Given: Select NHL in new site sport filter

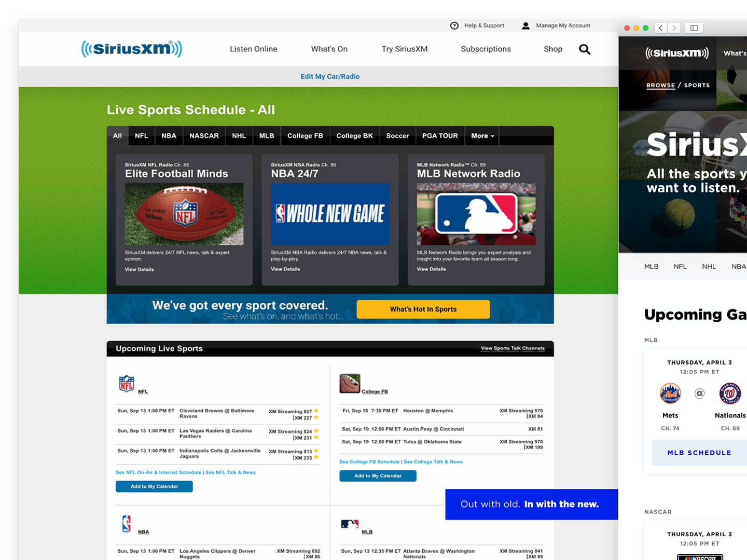Looking at the screenshot, I should [709, 267].
